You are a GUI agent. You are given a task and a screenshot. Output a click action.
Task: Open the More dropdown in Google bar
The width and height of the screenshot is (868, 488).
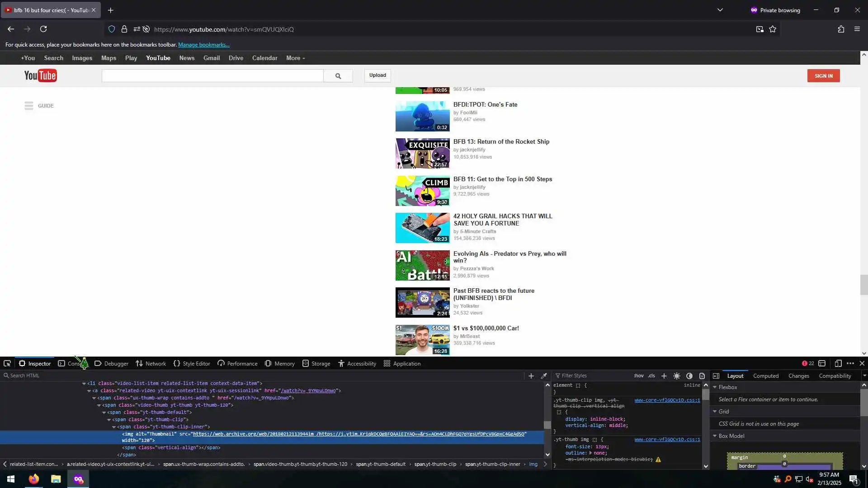295,58
